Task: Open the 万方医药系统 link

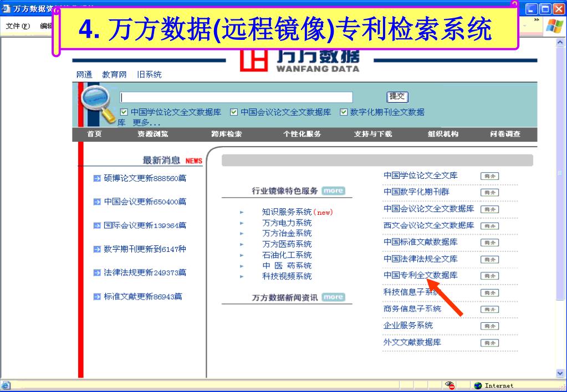Action: click(x=287, y=244)
